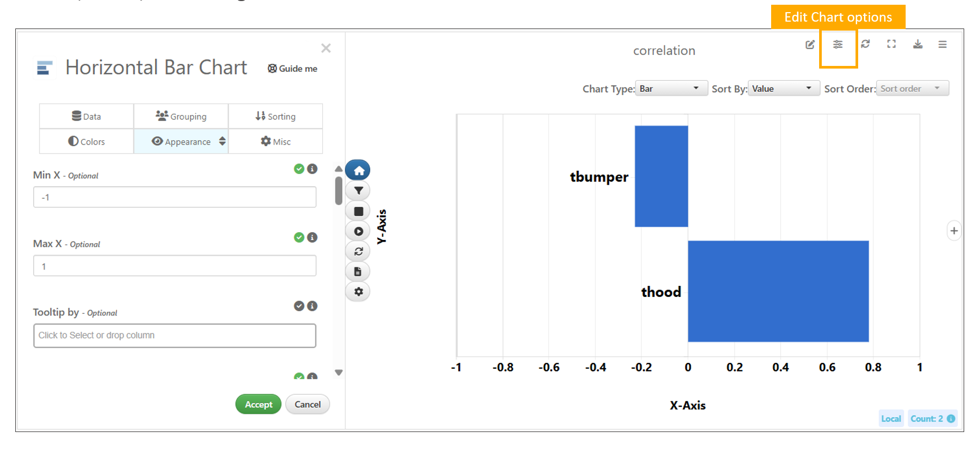980x470 pixels.
Task: Click the Edit Chart options sliders icon
Action: pos(838,44)
